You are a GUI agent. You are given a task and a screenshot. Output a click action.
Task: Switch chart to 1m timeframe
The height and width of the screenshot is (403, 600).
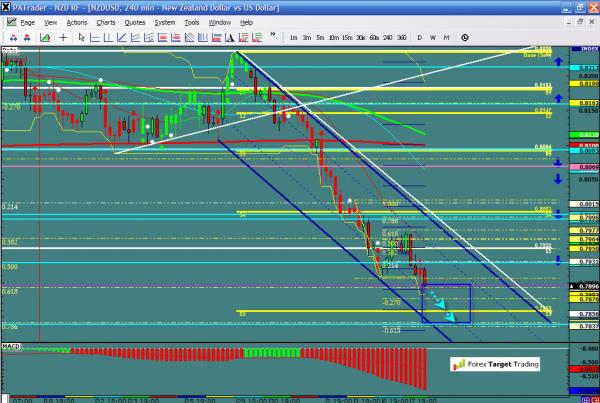[293, 38]
